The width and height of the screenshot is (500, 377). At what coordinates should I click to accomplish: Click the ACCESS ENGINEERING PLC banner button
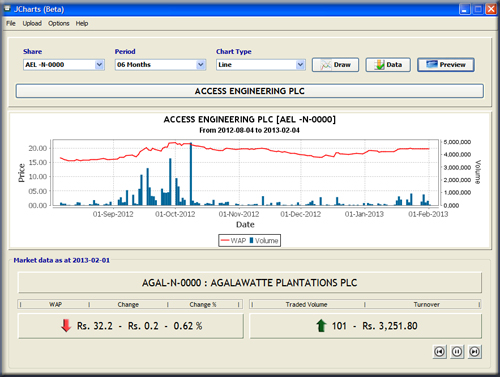pyautogui.click(x=250, y=91)
